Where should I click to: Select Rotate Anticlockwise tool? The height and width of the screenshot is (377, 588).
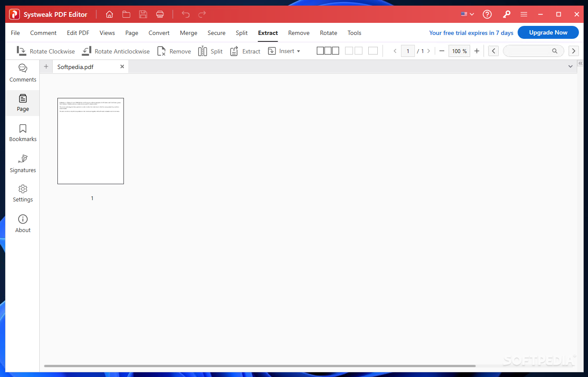pyautogui.click(x=116, y=51)
